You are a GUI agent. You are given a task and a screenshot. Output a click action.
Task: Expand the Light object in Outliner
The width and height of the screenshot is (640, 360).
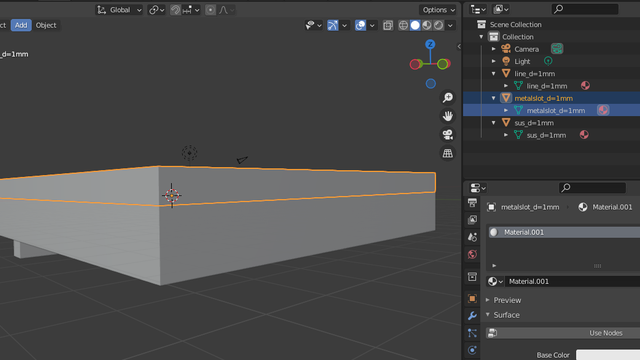tap(493, 61)
